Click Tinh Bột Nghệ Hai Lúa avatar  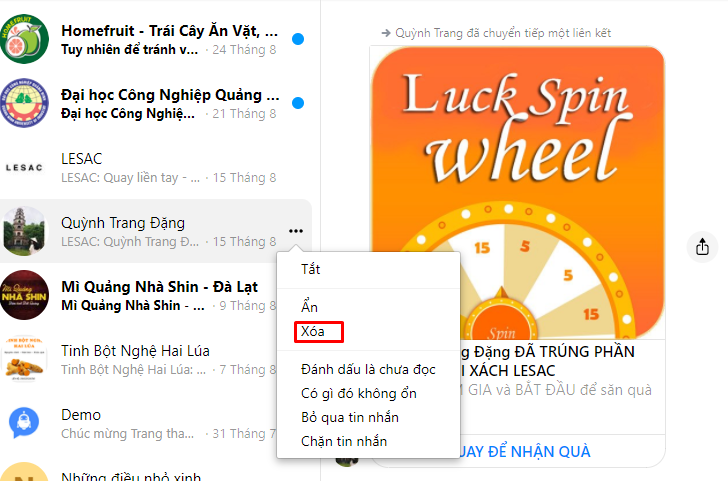25,359
